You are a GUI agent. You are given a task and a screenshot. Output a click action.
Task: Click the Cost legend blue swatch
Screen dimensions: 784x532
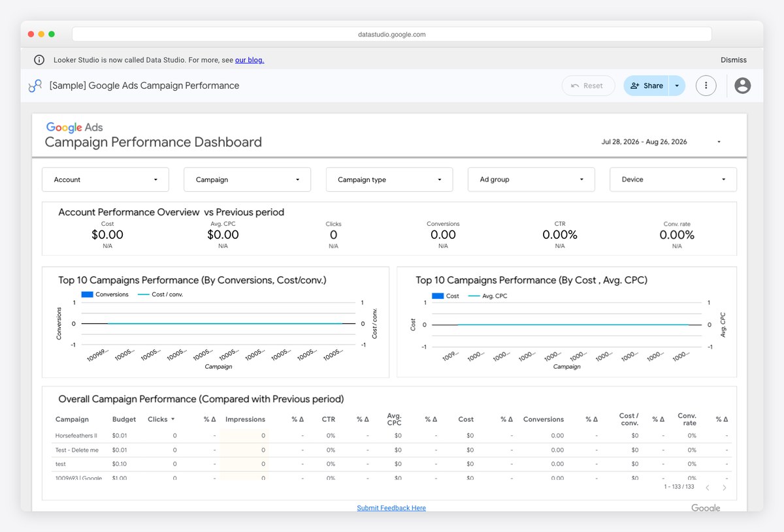(438, 296)
